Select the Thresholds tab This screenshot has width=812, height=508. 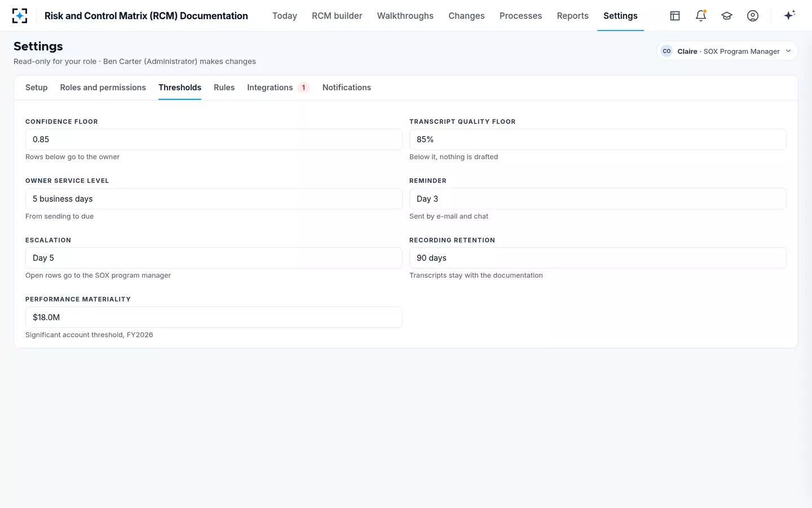point(180,87)
